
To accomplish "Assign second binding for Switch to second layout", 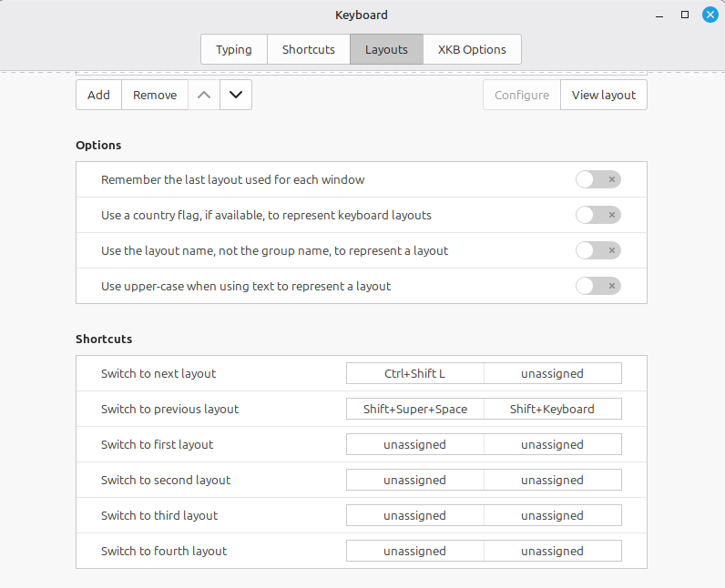I will pos(553,480).
